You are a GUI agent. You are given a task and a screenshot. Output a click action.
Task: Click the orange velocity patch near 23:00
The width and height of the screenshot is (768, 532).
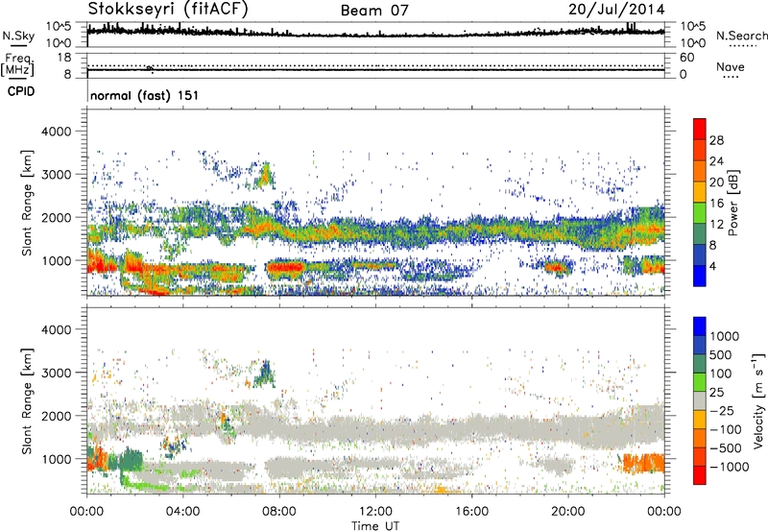[x=643, y=463]
